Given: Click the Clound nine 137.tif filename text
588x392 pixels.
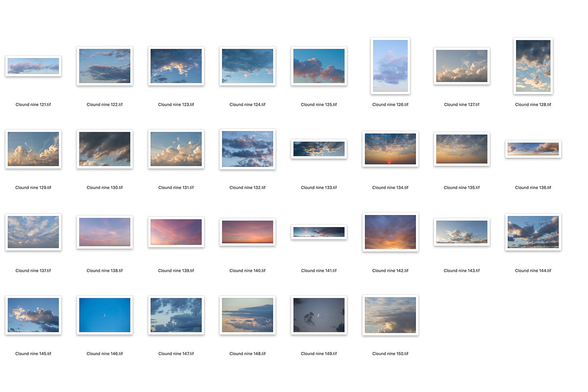Looking at the screenshot, I should pyautogui.click(x=33, y=271).
